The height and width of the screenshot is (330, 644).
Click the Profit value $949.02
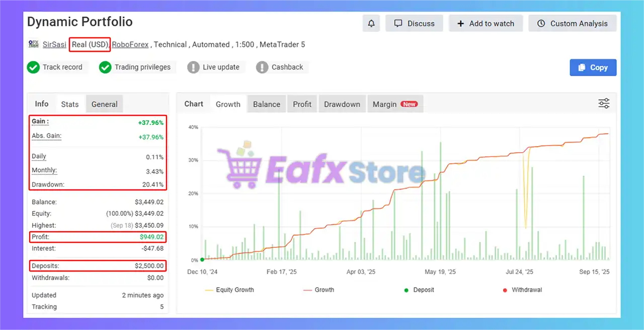tap(151, 237)
